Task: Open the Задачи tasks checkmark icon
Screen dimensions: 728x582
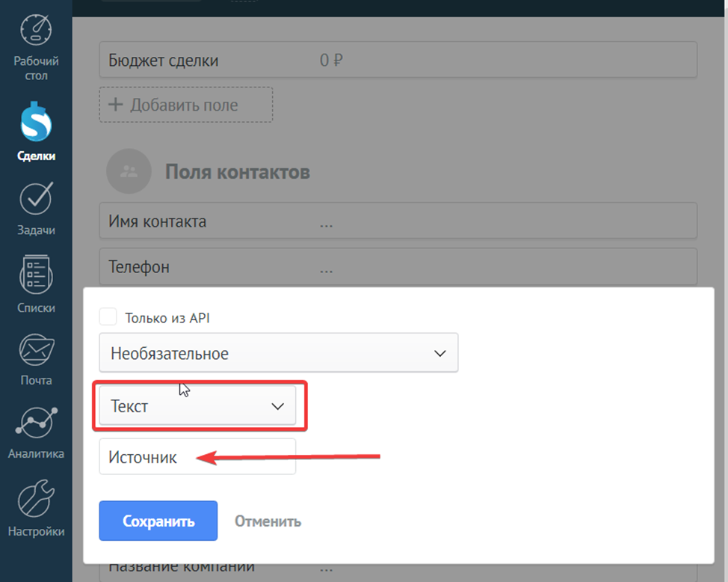Action: tap(36, 198)
